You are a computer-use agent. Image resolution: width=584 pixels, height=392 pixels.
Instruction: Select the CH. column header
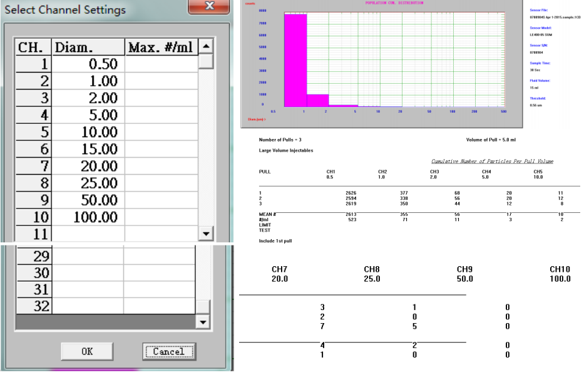tap(33, 48)
